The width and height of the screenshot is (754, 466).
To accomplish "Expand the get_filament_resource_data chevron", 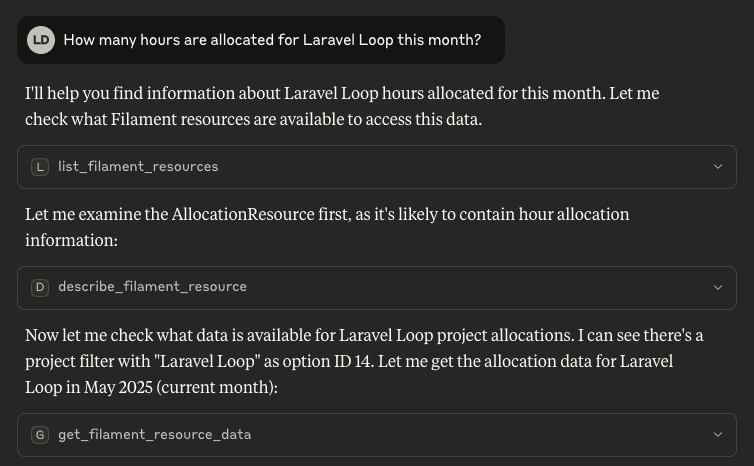I will [x=718, y=434].
